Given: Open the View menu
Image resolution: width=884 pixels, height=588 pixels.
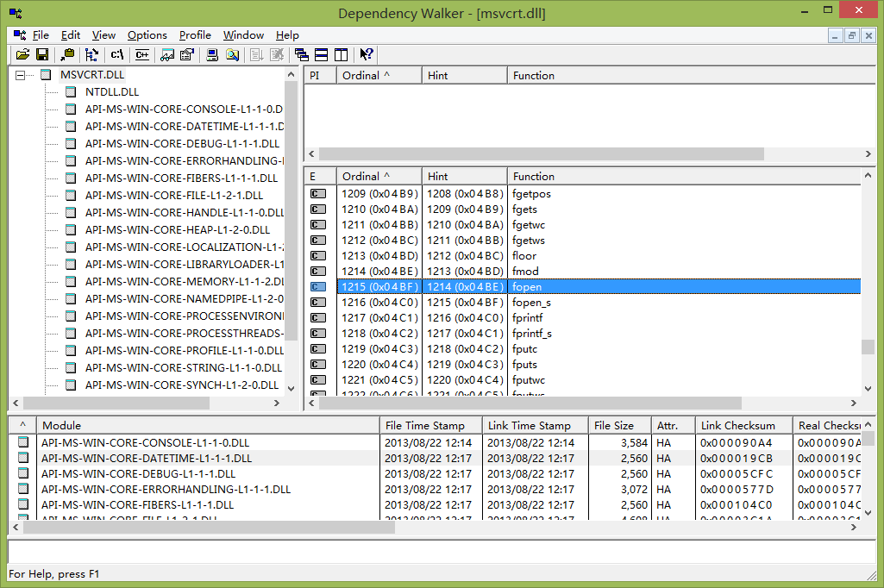Looking at the screenshot, I should pos(103,35).
